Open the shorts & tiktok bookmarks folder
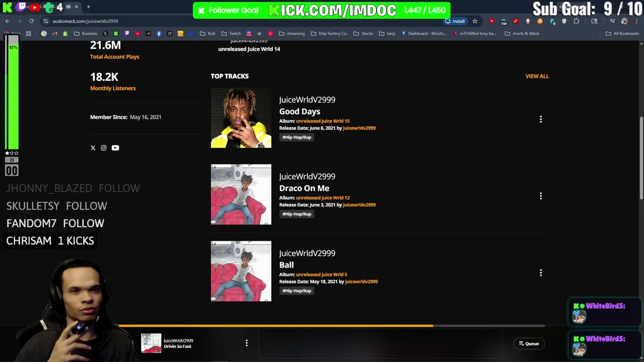 point(522,34)
